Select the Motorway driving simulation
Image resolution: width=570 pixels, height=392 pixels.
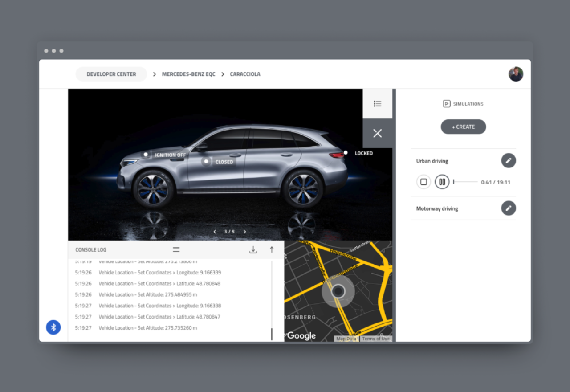pos(437,208)
